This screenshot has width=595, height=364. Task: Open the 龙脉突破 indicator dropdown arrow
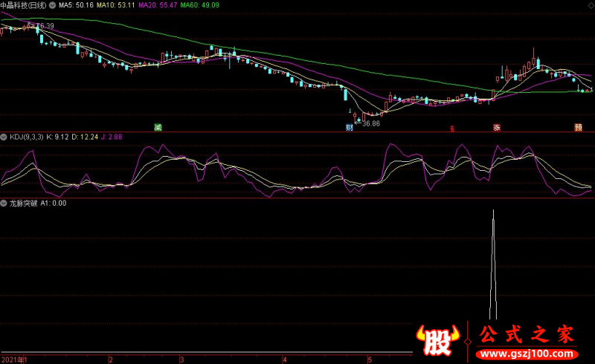pyautogui.click(x=4, y=204)
